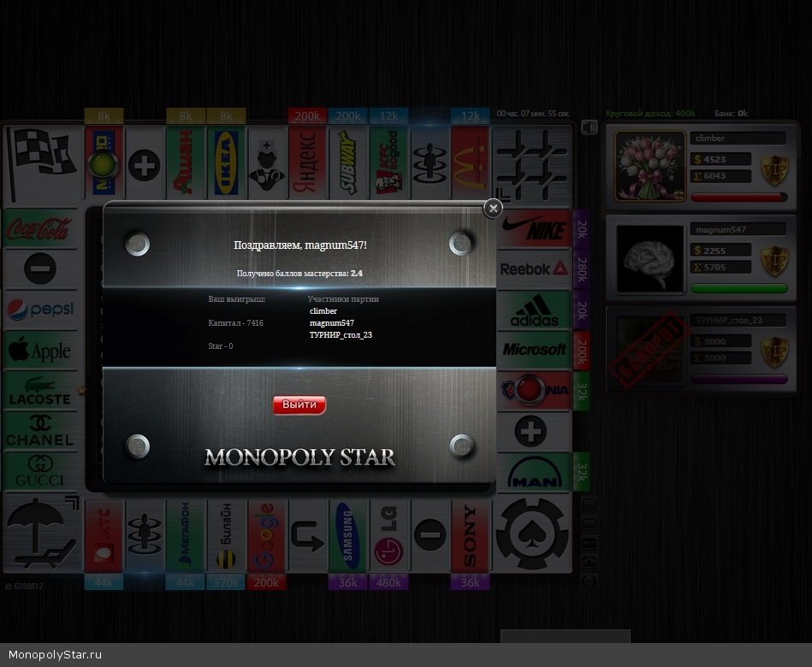Screen dimensions: 812x667
Task: Click ТУРНИР_стол_23's purple timer bar
Action: pyautogui.click(x=739, y=380)
